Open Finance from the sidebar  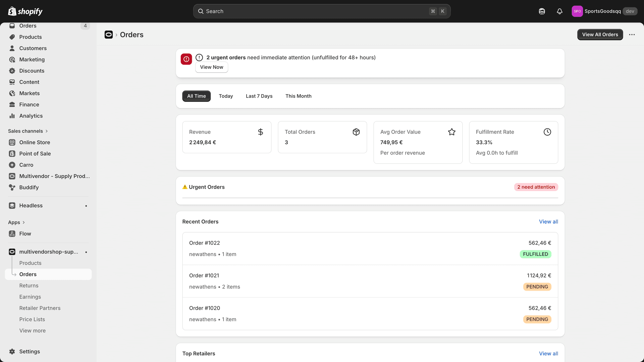coord(28,104)
